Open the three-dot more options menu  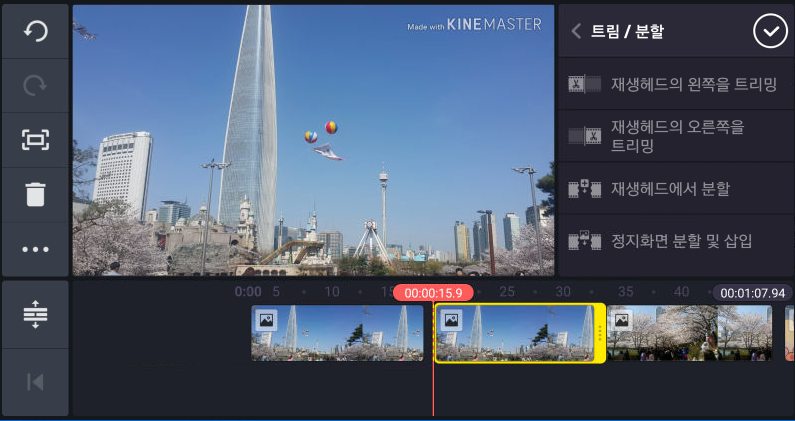(x=35, y=249)
